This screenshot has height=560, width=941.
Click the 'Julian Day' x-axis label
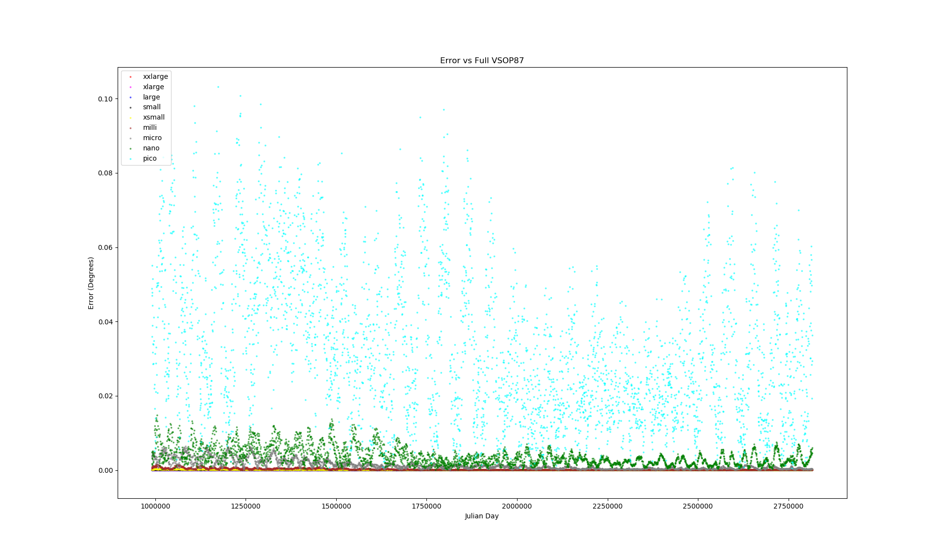pos(482,516)
